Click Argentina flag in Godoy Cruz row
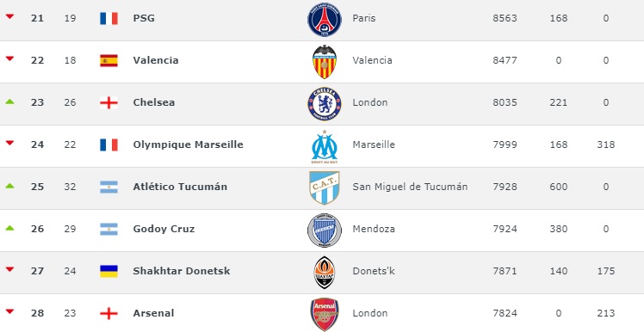Image resolution: width=644 pixels, height=332 pixels. [108, 229]
